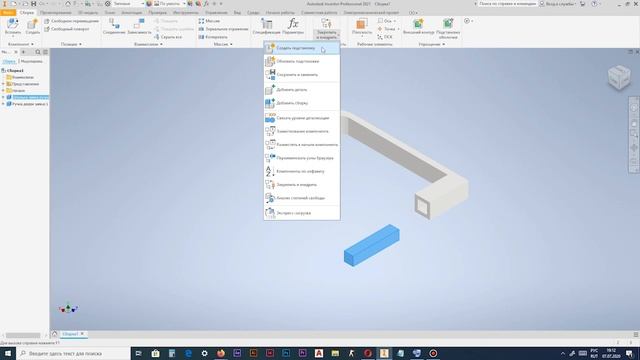
Task: Open Firefox from the Windows taskbar
Action: (x=220, y=353)
